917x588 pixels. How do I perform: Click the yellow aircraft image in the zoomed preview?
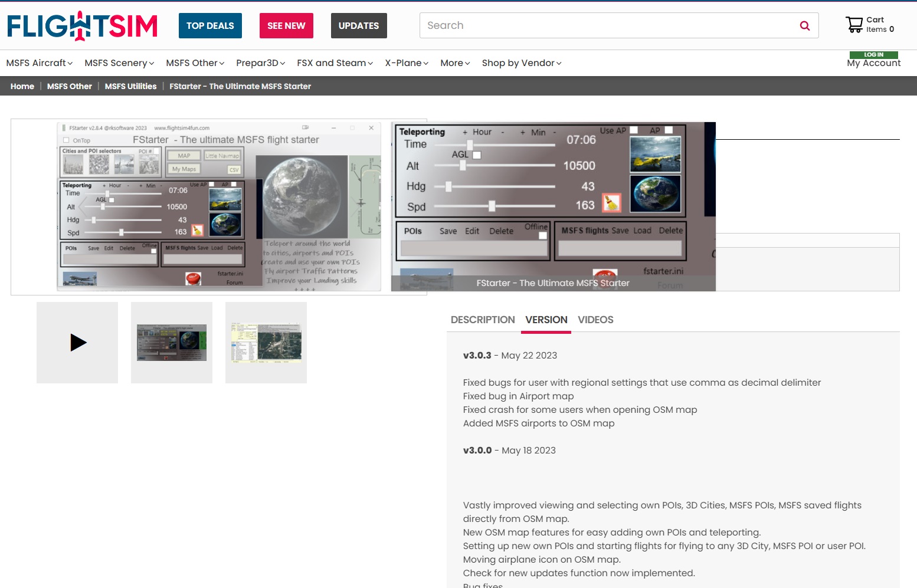655,154
